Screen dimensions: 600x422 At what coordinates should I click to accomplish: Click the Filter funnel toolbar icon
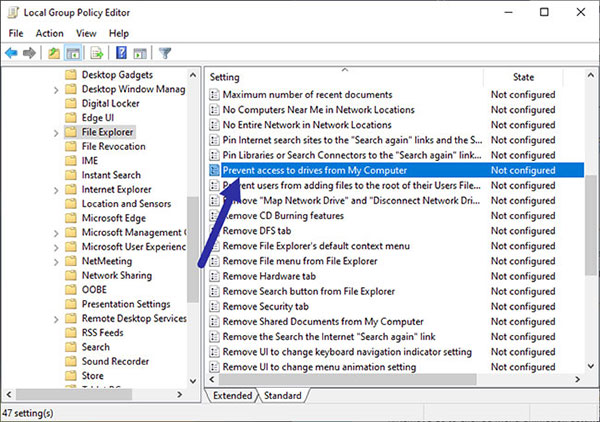coord(165,53)
